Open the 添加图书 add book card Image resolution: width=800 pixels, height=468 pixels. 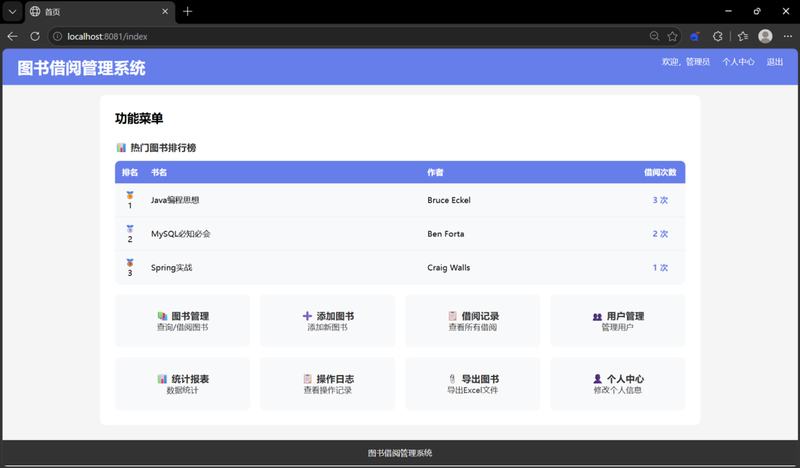point(328,321)
